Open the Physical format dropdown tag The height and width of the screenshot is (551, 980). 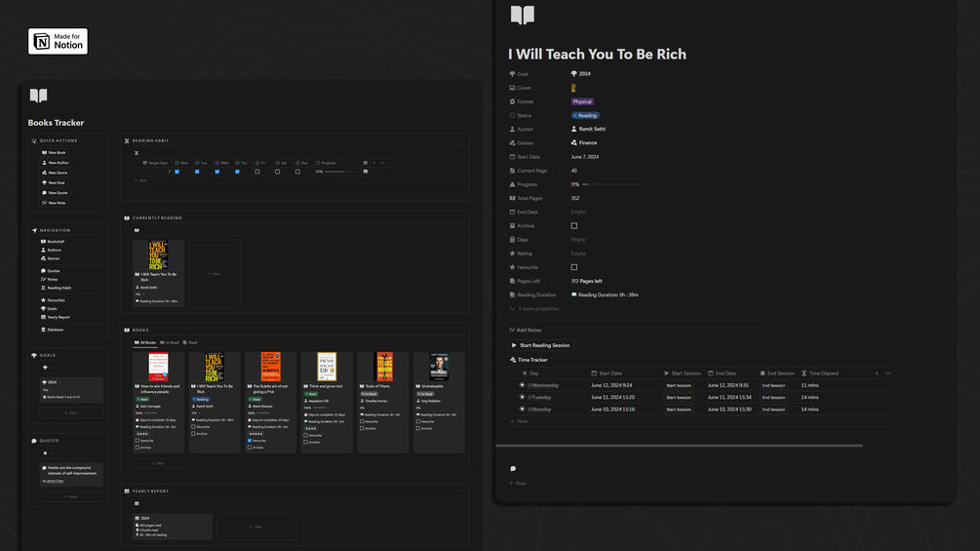click(582, 101)
